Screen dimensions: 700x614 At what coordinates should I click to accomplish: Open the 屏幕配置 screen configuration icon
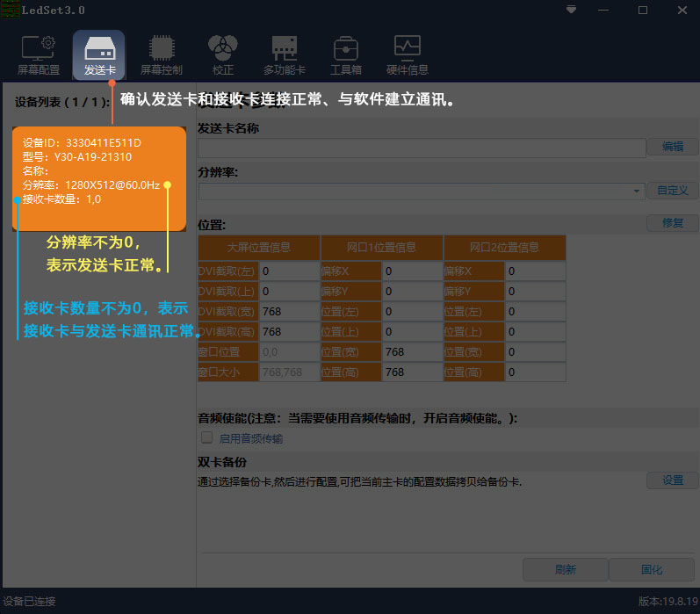39,55
